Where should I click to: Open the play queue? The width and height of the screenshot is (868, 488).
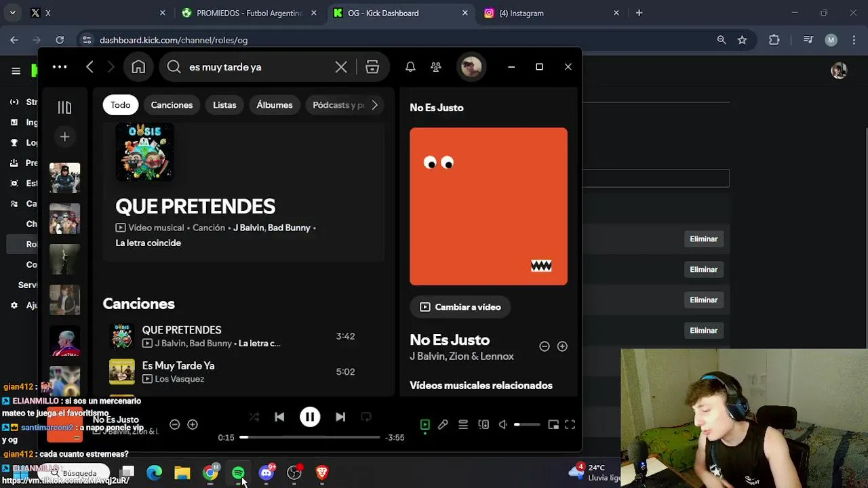click(463, 425)
